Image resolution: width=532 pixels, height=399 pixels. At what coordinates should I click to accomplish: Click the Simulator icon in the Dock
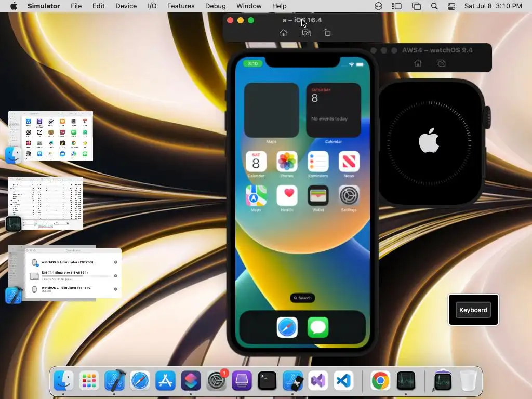tap(292, 380)
